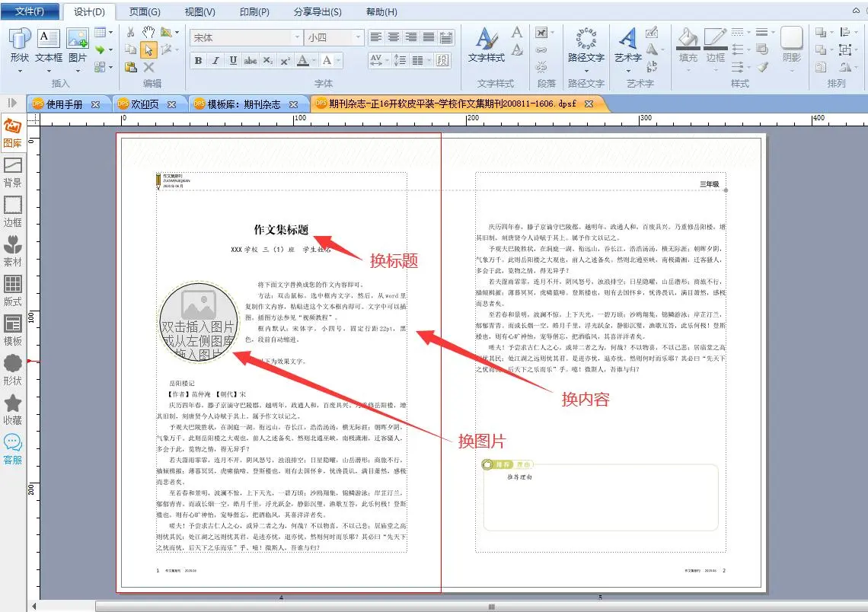Click the broken-link unlink icon in 段落
The height and width of the screenshot is (612, 868).
click(541, 67)
